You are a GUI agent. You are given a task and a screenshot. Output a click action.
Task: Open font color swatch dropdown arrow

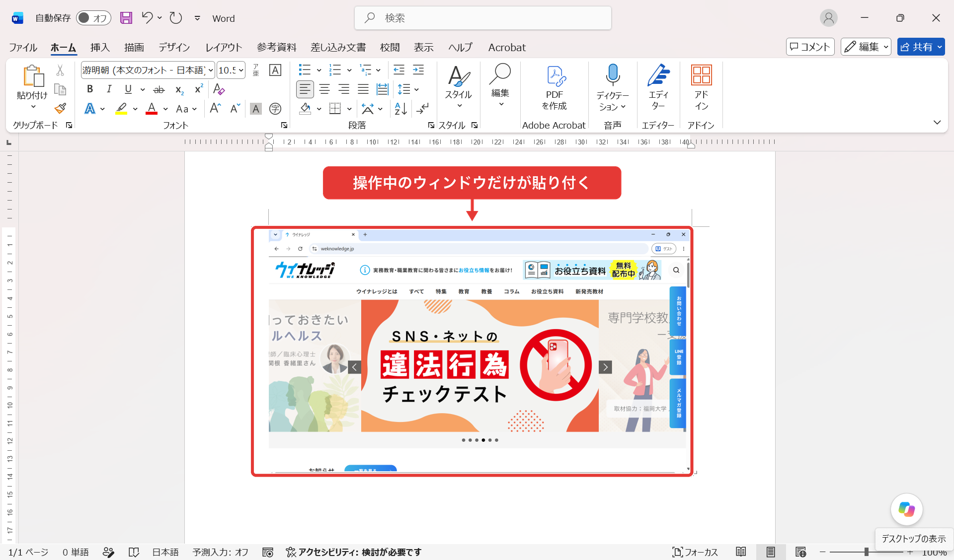point(165,109)
